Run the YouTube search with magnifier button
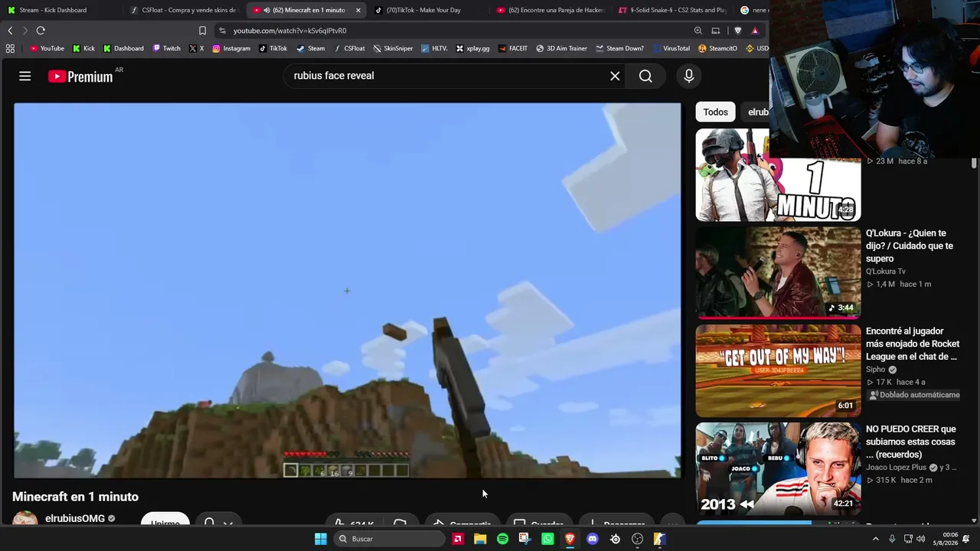Image resolution: width=980 pixels, height=551 pixels. [645, 76]
